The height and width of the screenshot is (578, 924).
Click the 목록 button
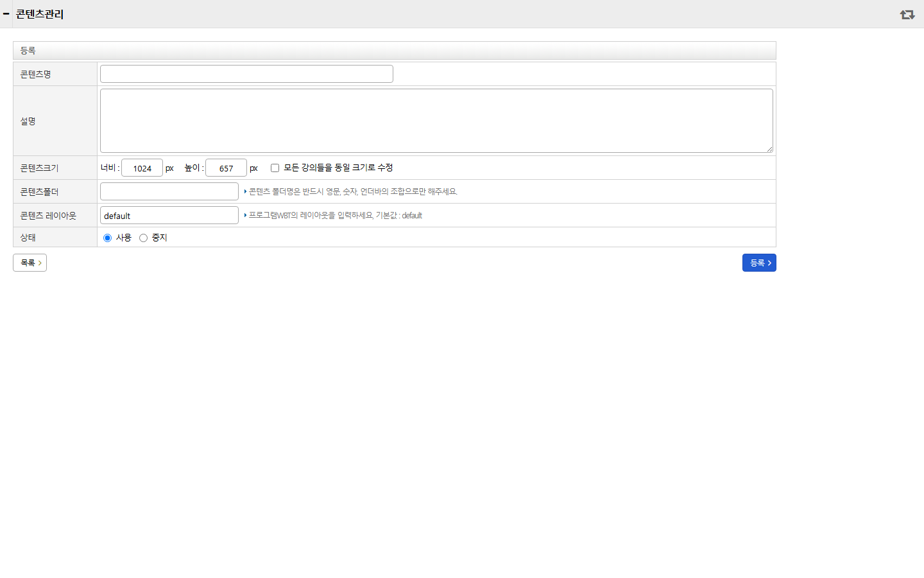coord(30,263)
